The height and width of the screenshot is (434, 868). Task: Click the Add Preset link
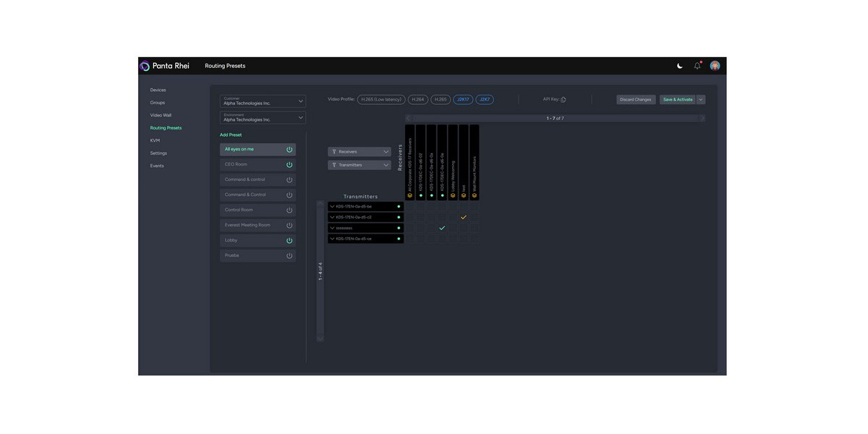click(231, 135)
